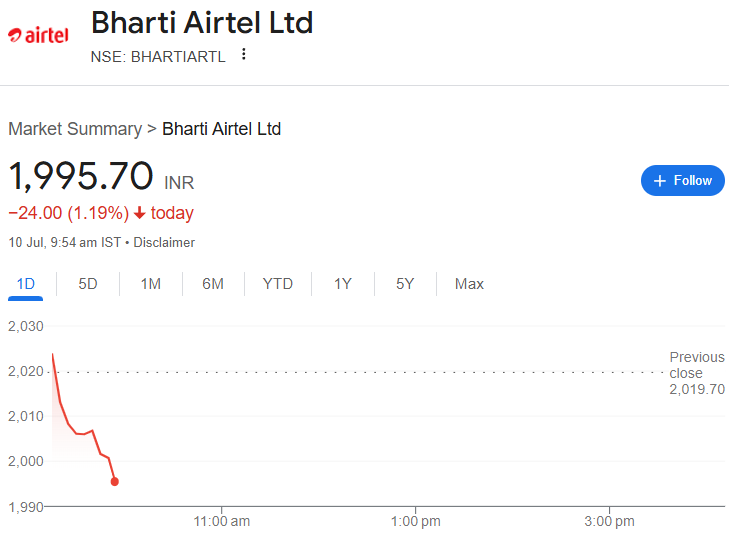This screenshot has width=729, height=533.
Task: Click the red current-price dot on chart
Action: [115, 482]
